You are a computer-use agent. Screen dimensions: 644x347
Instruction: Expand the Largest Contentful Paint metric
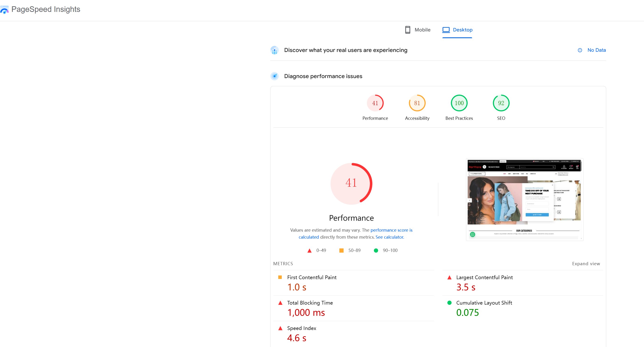(484, 277)
